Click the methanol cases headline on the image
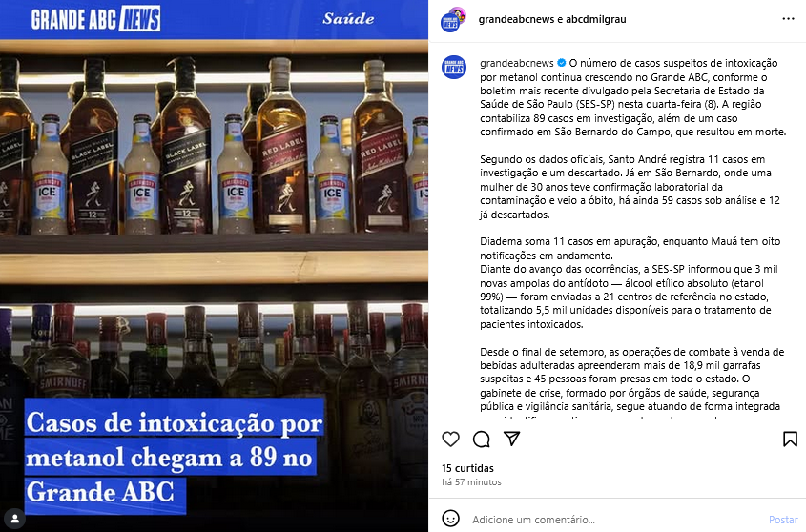 pyautogui.click(x=175, y=457)
